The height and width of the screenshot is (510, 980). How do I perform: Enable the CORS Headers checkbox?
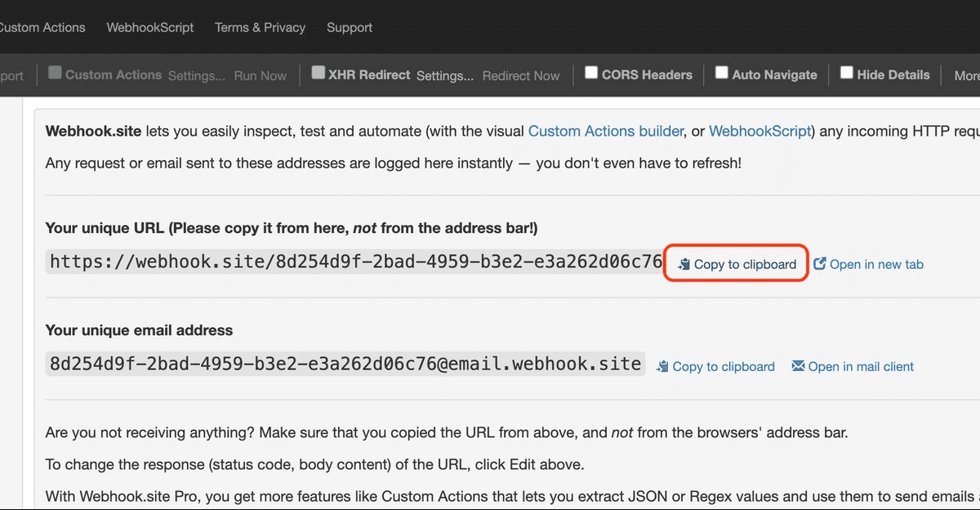pyautogui.click(x=591, y=73)
